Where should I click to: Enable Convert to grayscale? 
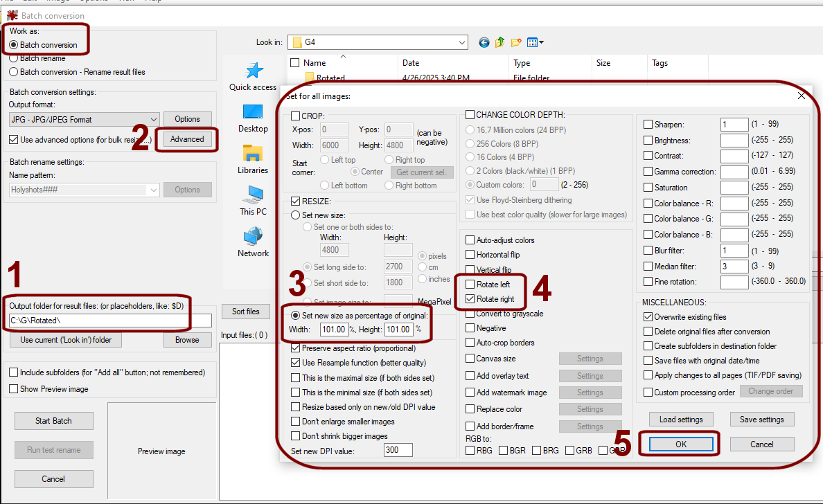click(470, 314)
